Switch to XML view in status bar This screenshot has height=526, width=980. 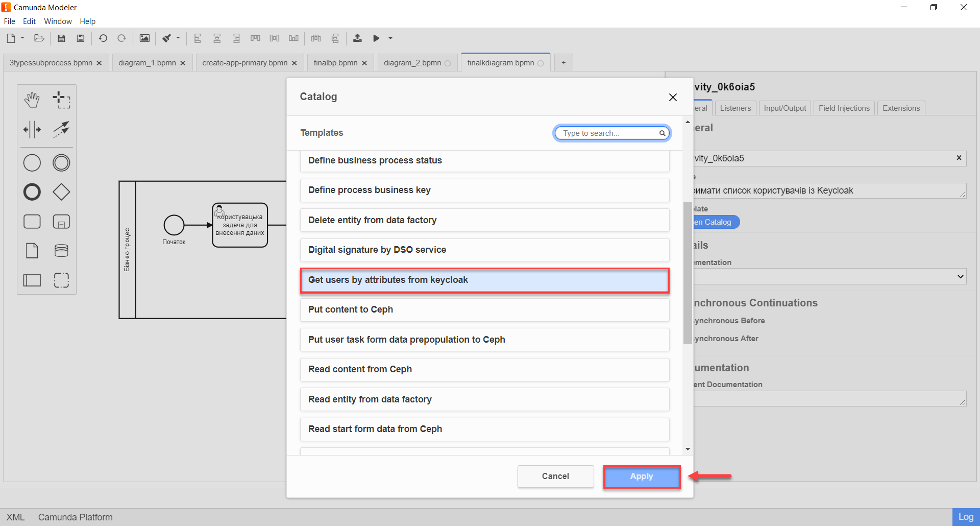point(15,517)
